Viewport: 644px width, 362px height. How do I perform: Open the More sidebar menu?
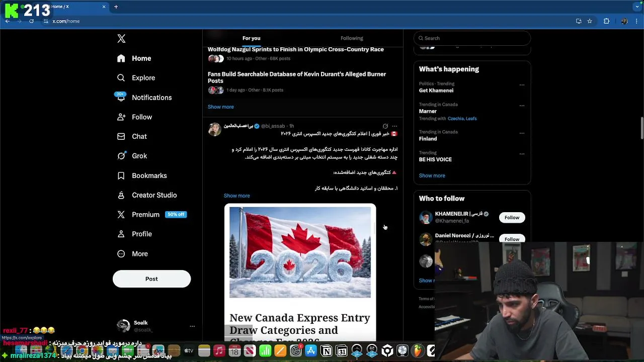[x=133, y=254]
